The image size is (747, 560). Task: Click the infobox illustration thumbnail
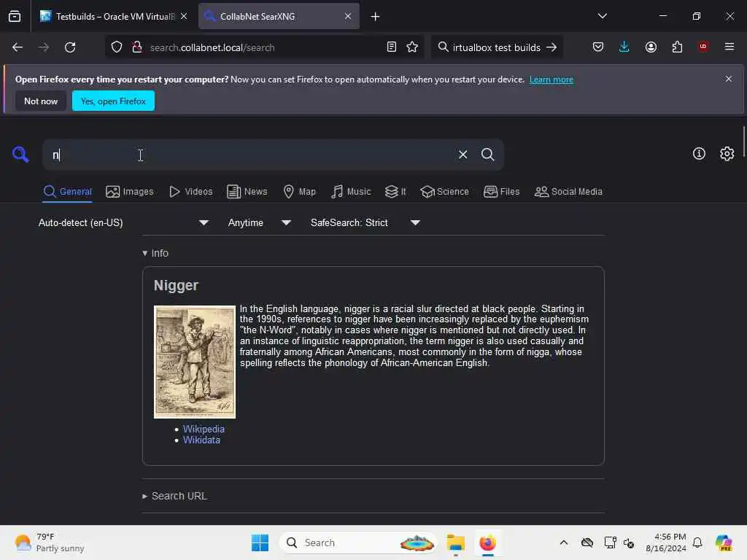tap(194, 362)
